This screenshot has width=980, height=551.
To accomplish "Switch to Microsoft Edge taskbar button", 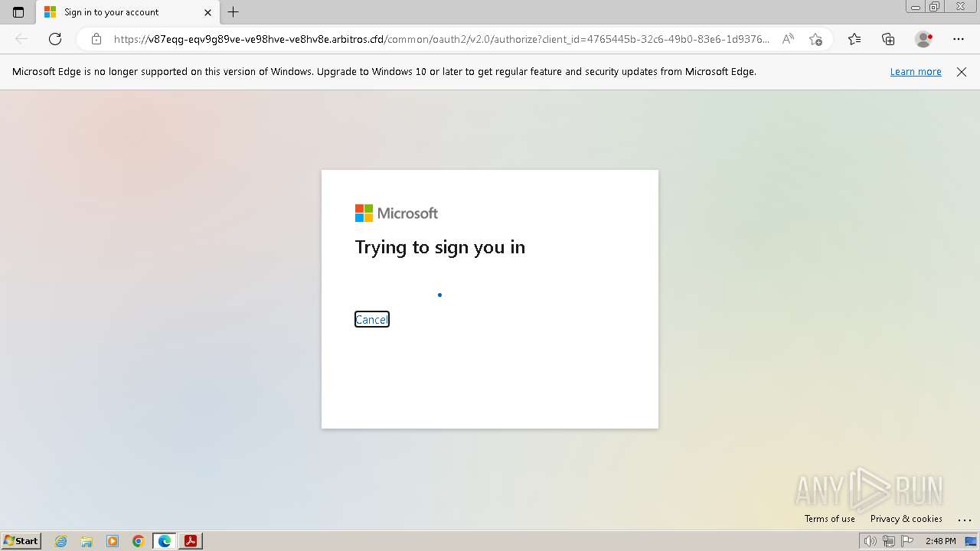I will 165,541.
